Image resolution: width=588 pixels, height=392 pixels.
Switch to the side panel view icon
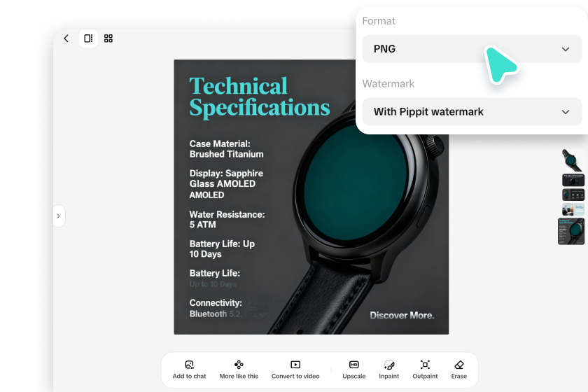point(88,38)
